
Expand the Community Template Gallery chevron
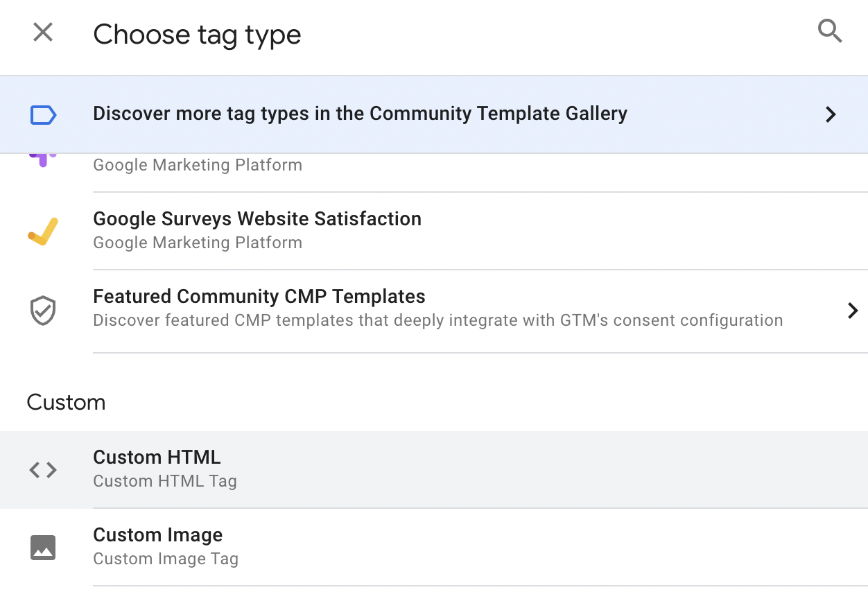[x=831, y=114]
